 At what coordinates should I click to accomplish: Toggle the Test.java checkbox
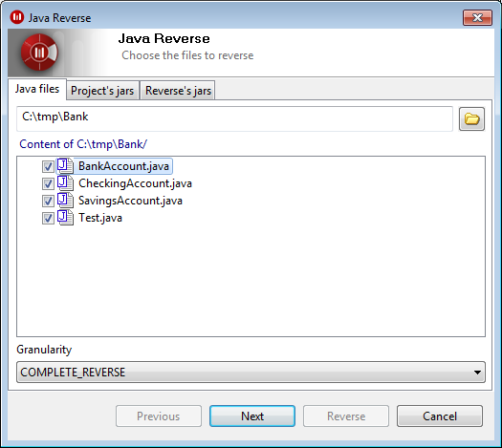click(x=48, y=219)
